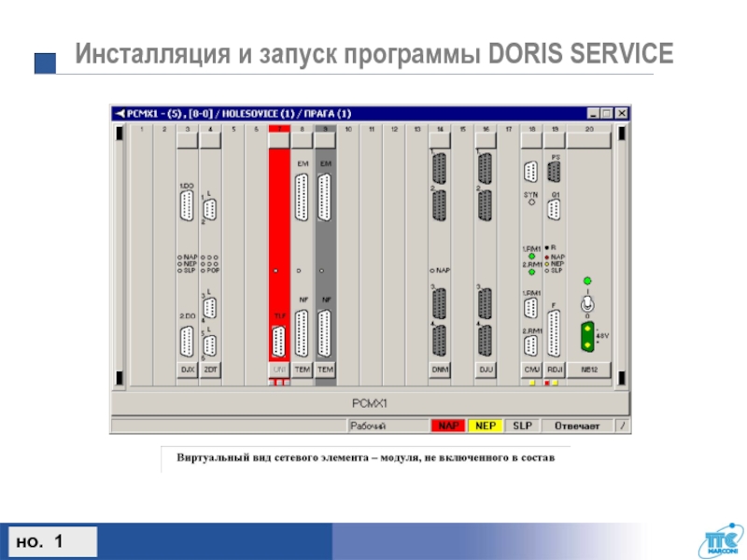
Task: Click the 2.DO connector on the DJX module
Action: [187, 342]
